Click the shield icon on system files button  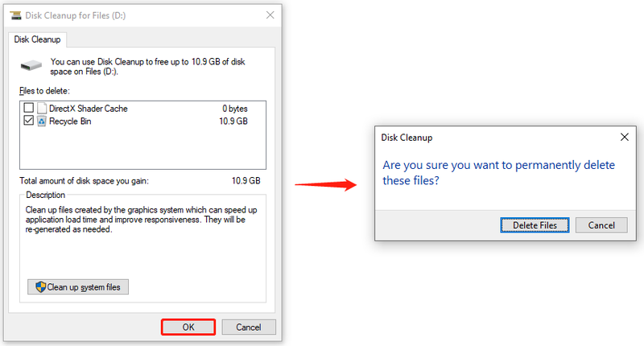click(40, 287)
